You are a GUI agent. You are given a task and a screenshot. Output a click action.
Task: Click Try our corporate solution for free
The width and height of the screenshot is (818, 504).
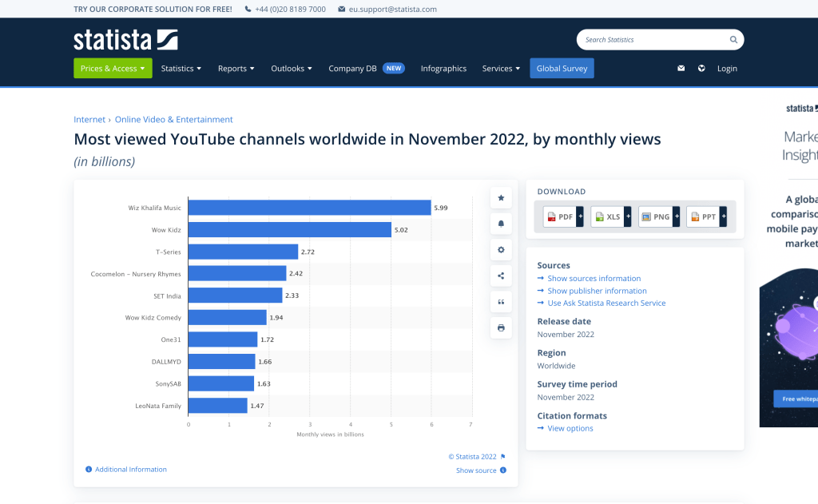(153, 9)
